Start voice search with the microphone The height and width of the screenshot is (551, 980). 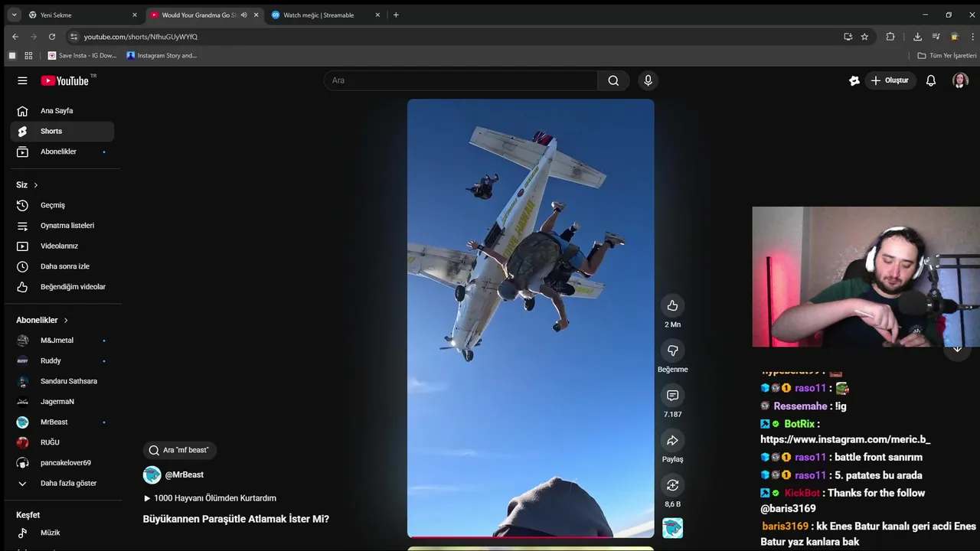coord(648,80)
